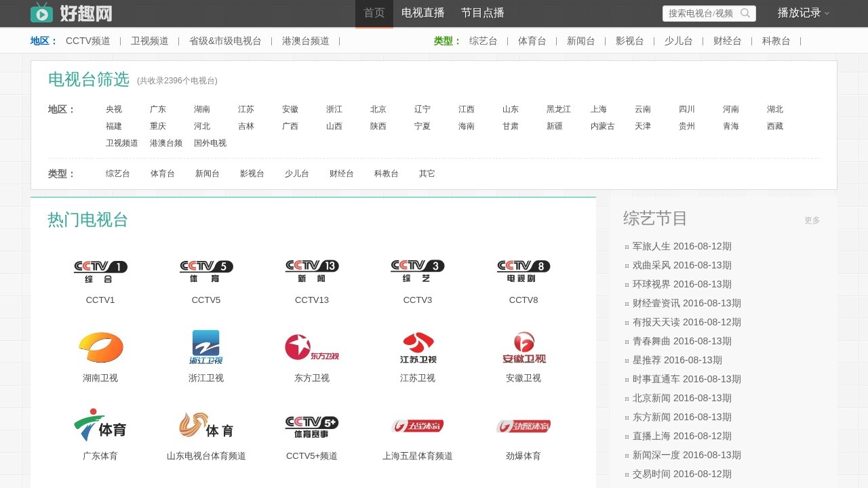
Task: Expand the 播放记录 dropdown
Action: point(803,13)
